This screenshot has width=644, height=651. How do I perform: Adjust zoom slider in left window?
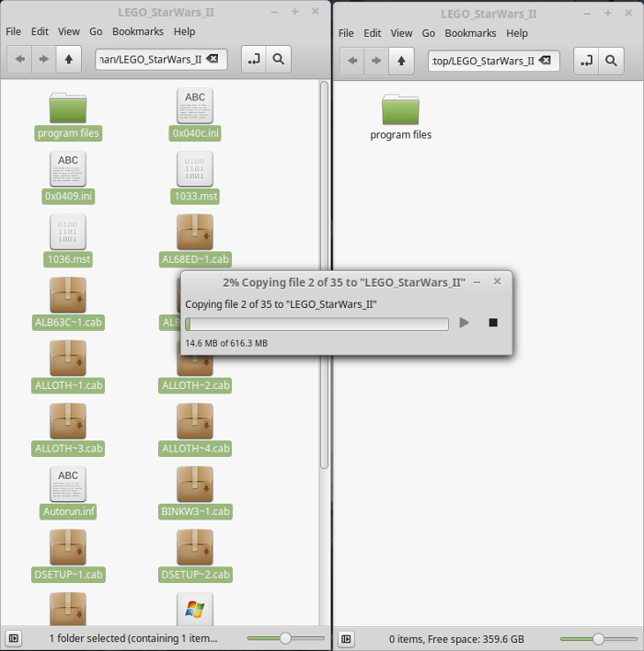[285, 638]
